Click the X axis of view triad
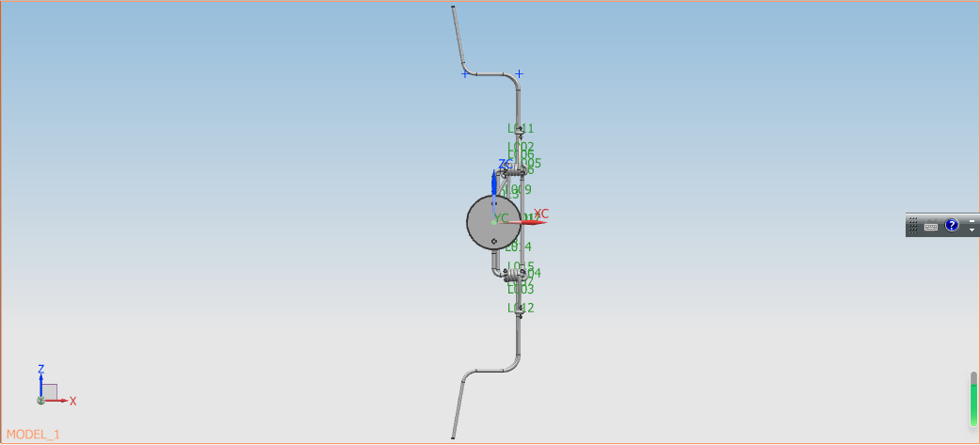Viewport: 980px width, 445px height. tap(57, 401)
